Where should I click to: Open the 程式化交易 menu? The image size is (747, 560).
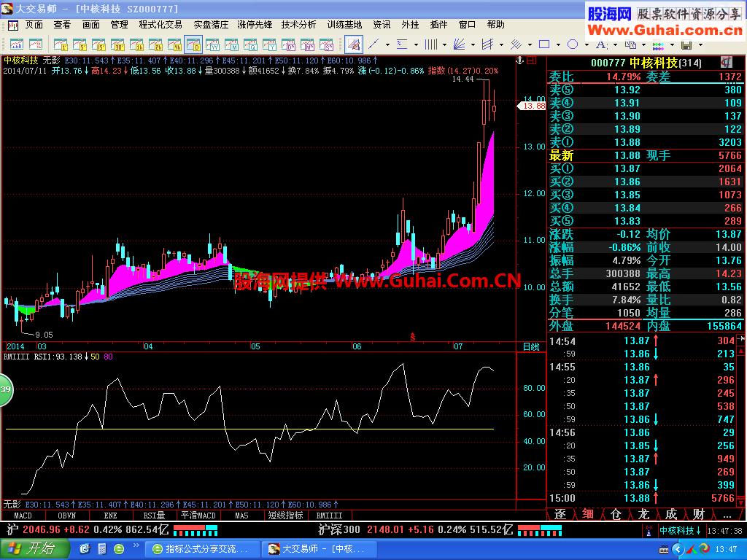pos(160,25)
